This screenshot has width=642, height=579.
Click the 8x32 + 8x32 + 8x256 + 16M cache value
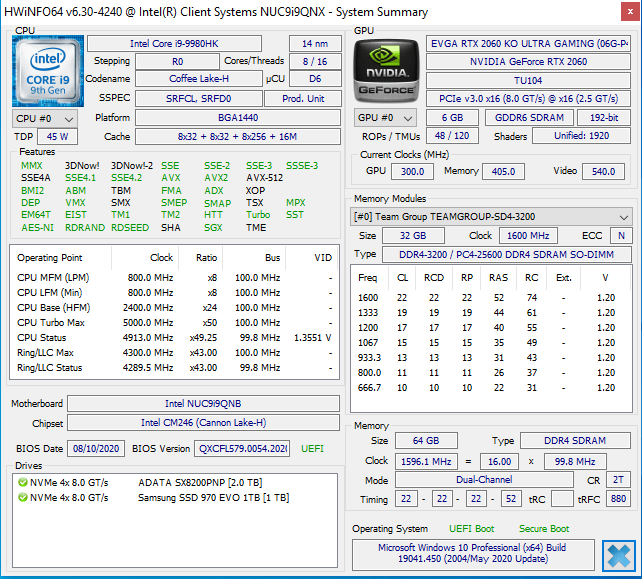click(x=238, y=137)
